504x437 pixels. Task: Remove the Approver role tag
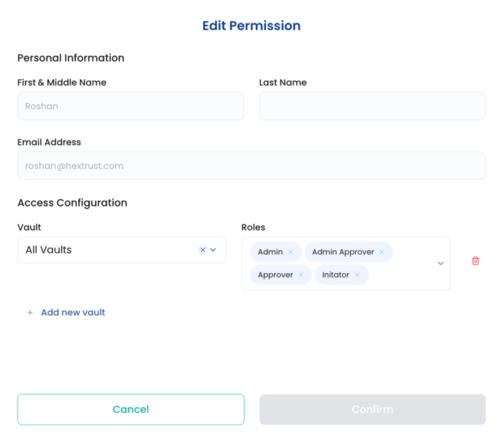pyautogui.click(x=301, y=274)
